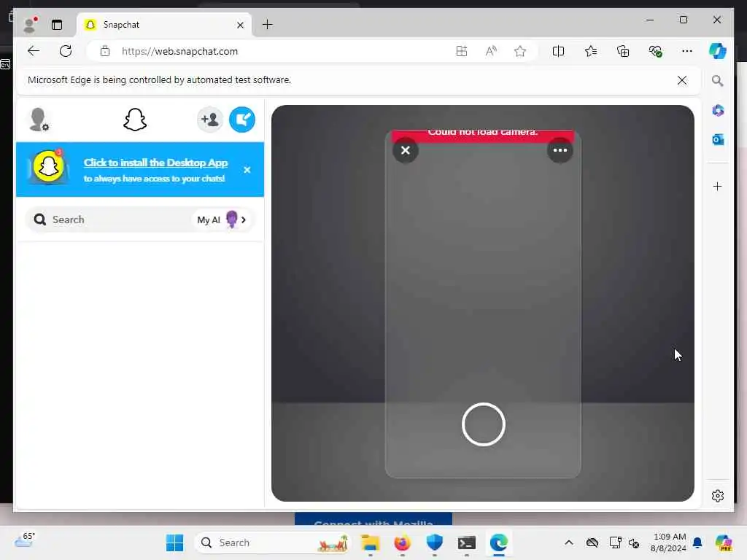
Task: Open Read aloud in address bar
Action: click(491, 51)
